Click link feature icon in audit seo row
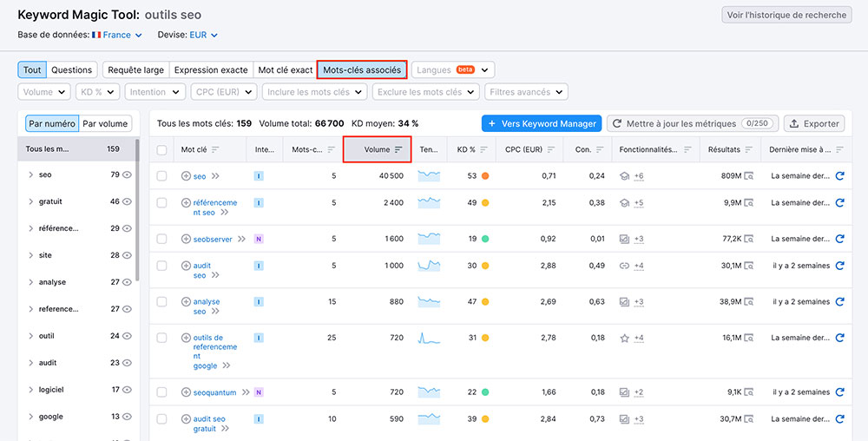Image resolution: width=868 pixels, height=441 pixels. (x=624, y=266)
